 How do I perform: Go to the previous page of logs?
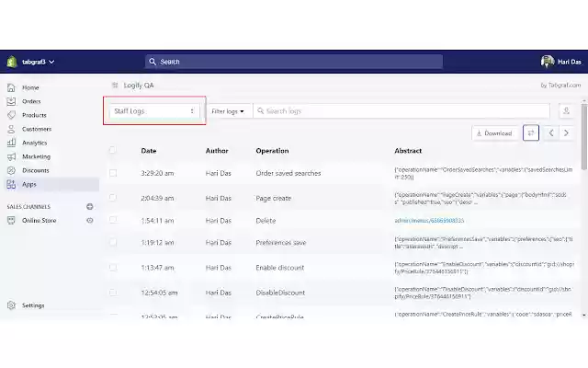[551, 132]
